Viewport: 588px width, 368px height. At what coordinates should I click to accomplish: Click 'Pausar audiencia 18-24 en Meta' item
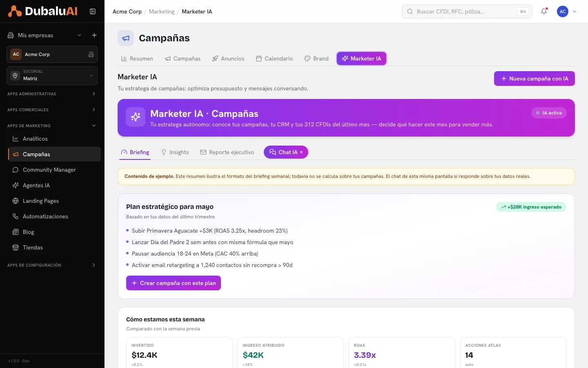[195, 254]
